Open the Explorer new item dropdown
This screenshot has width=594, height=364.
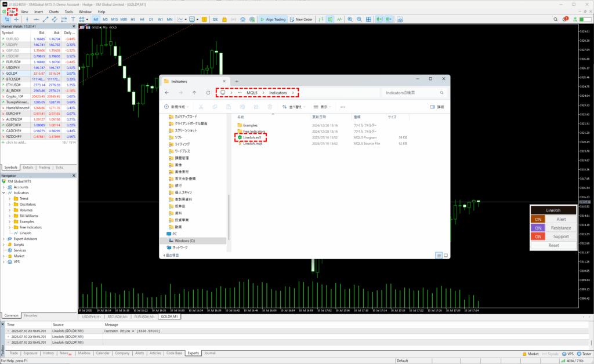pyautogui.click(x=176, y=107)
